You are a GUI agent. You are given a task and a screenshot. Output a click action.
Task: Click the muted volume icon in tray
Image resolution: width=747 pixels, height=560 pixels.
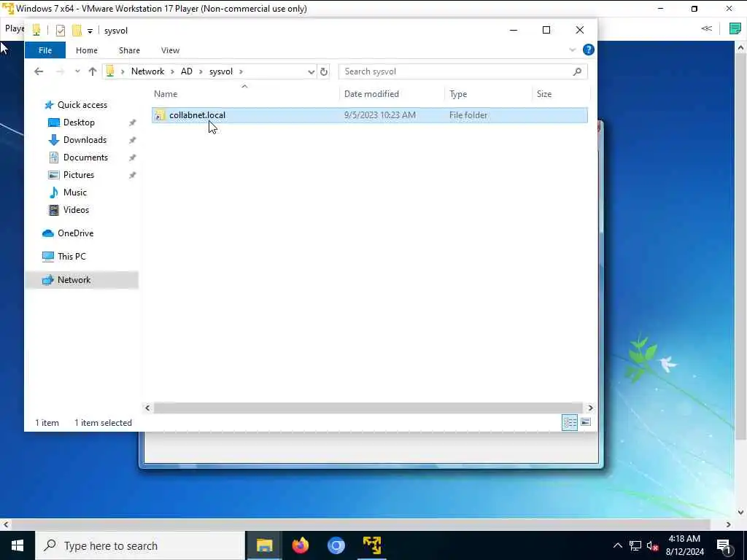pyautogui.click(x=652, y=545)
